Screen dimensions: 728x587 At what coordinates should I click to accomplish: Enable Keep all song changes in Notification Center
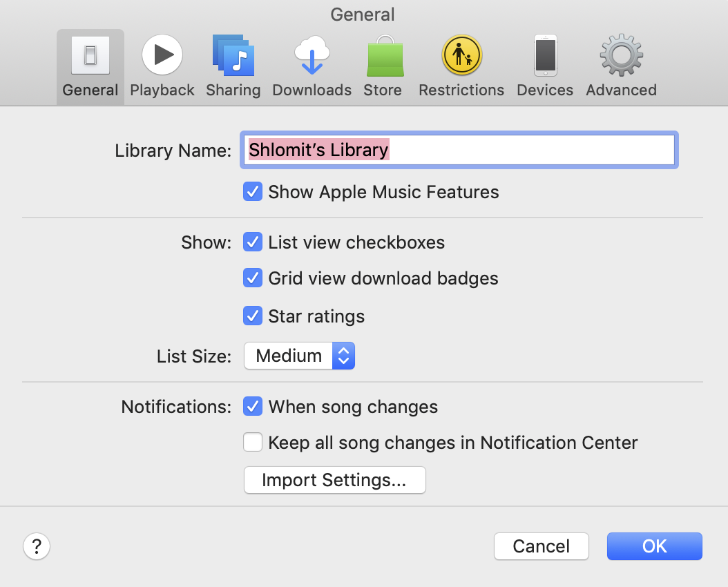click(253, 443)
